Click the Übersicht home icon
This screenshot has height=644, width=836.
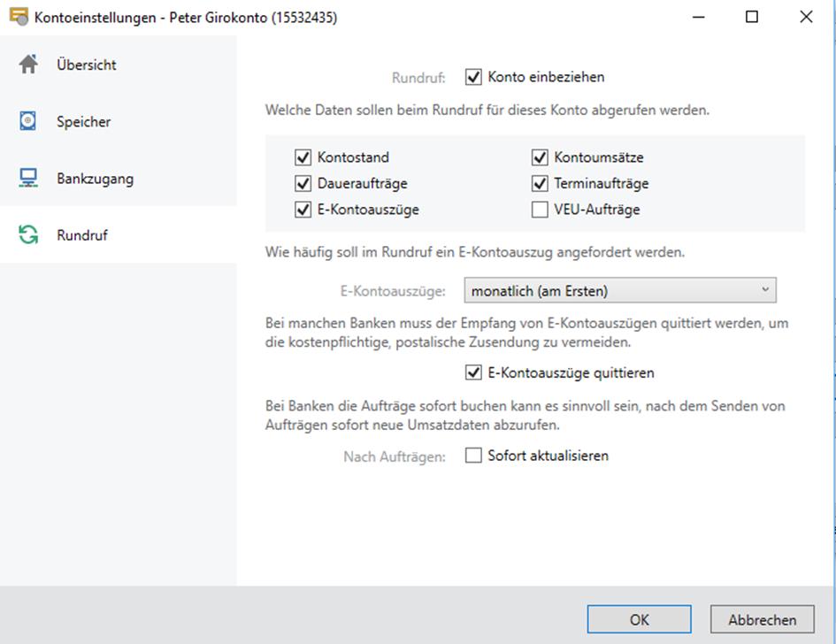point(29,65)
